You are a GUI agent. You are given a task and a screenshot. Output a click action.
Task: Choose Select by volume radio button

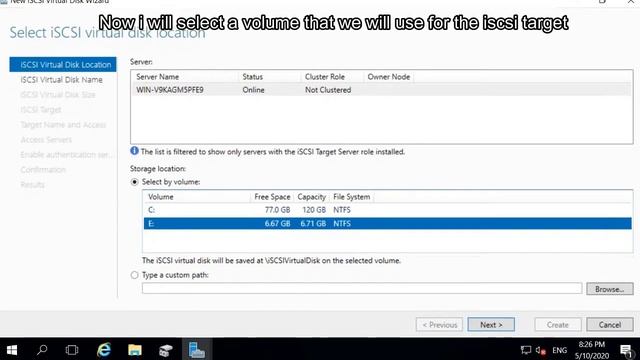(134, 182)
